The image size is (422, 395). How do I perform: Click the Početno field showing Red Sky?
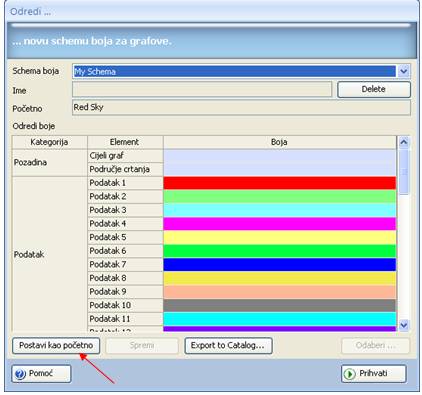241,107
